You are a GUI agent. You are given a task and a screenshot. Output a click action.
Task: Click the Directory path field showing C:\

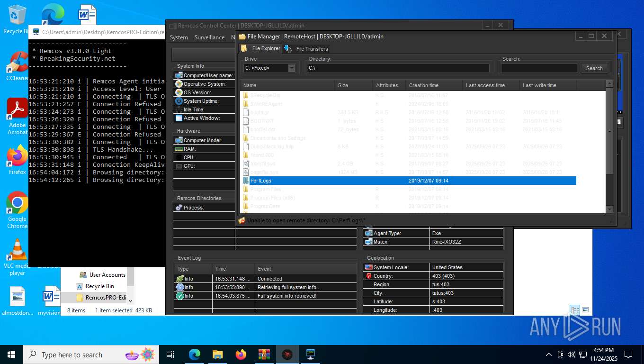[x=398, y=68]
